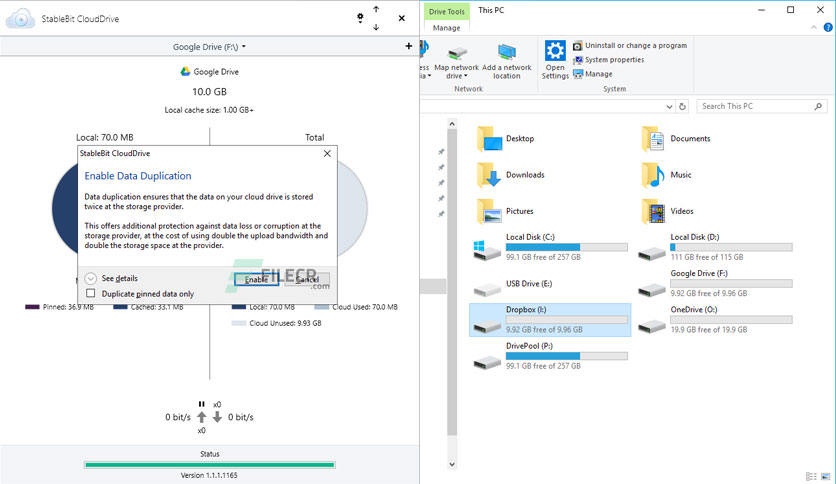Collapse the Explorer ribbon chevron
The width and height of the screenshot is (836, 484).
click(814, 27)
